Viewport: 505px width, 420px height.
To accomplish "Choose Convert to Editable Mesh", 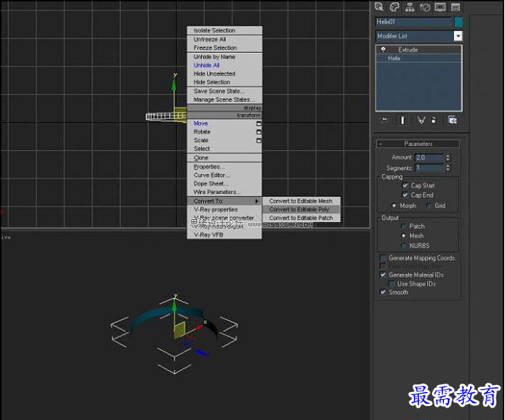I will pos(301,201).
